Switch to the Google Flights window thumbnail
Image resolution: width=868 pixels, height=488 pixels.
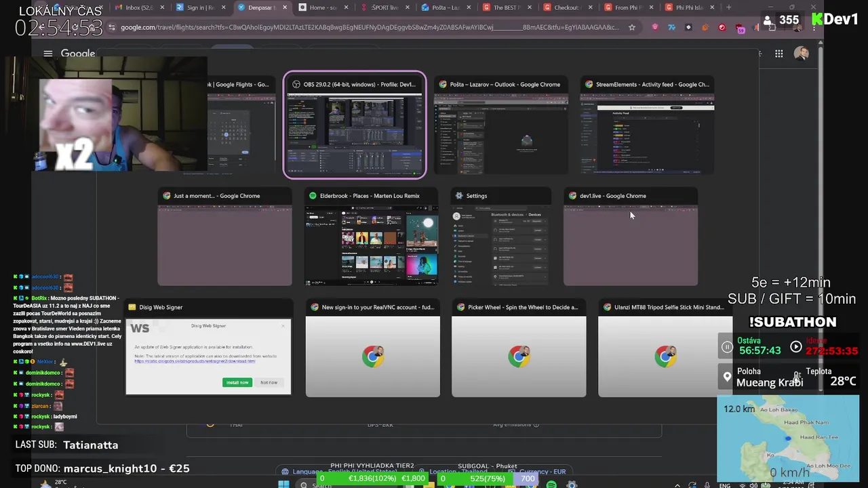click(241, 125)
